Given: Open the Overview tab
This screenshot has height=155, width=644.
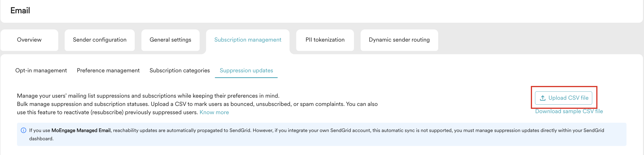Looking at the screenshot, I should click(29, 40).
